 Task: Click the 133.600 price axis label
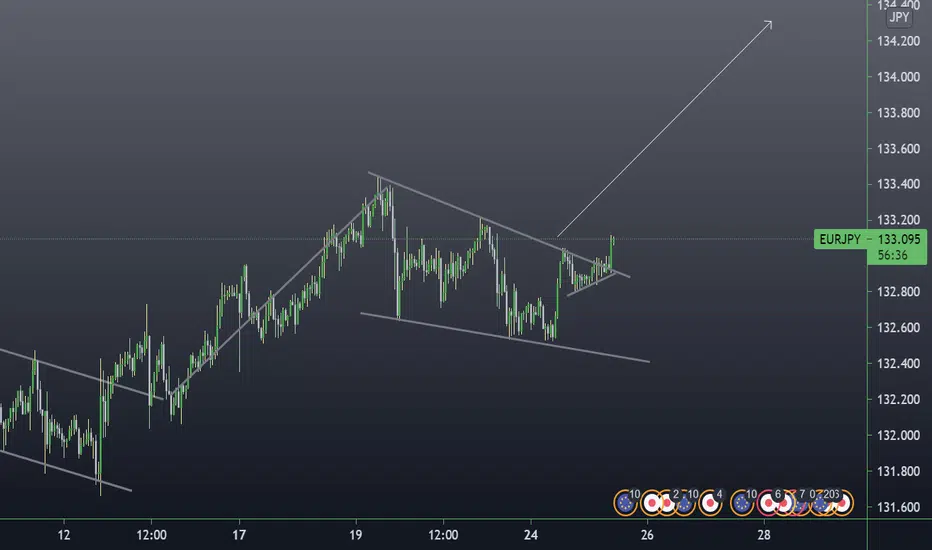[x=899, y=149]
